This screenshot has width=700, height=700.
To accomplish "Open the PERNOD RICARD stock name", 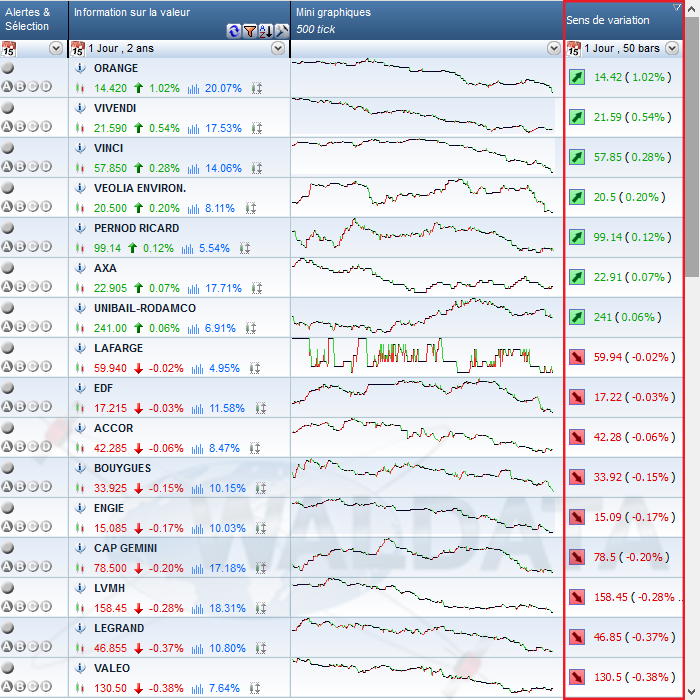I will click(137, 228).
